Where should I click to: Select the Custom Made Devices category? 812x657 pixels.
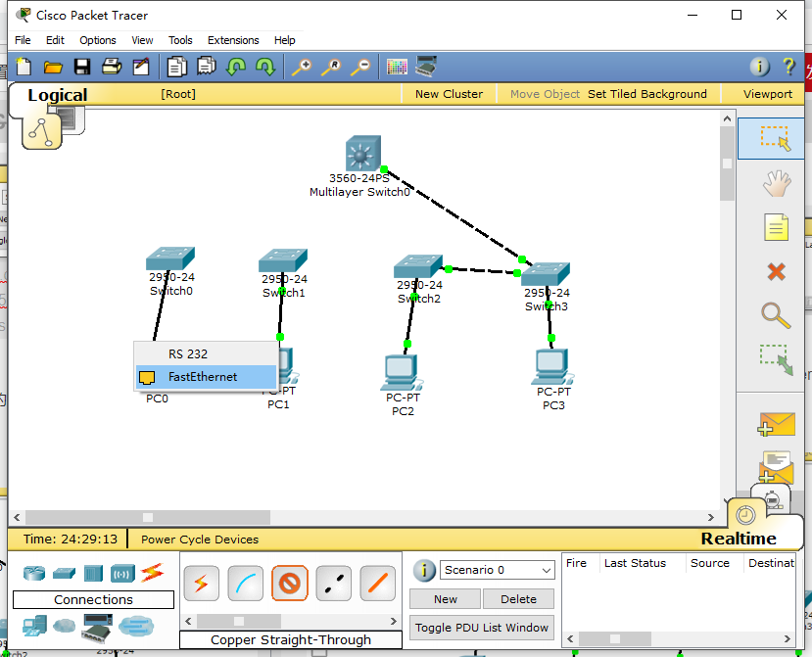click(x=98, y=626)
